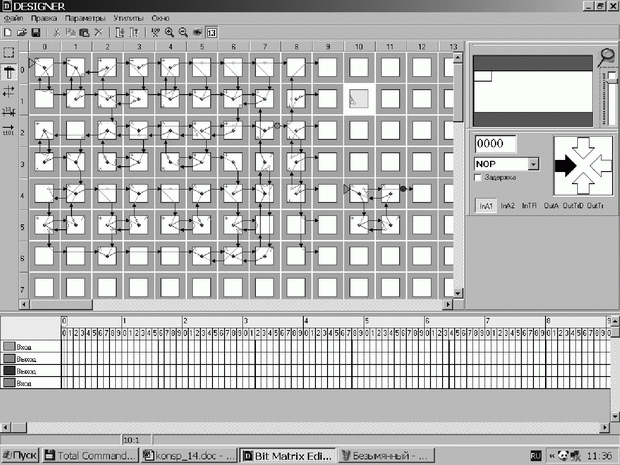Switch to the InA2 tab
The width and height of the screenshot is (620, 465).
(508, 204)
